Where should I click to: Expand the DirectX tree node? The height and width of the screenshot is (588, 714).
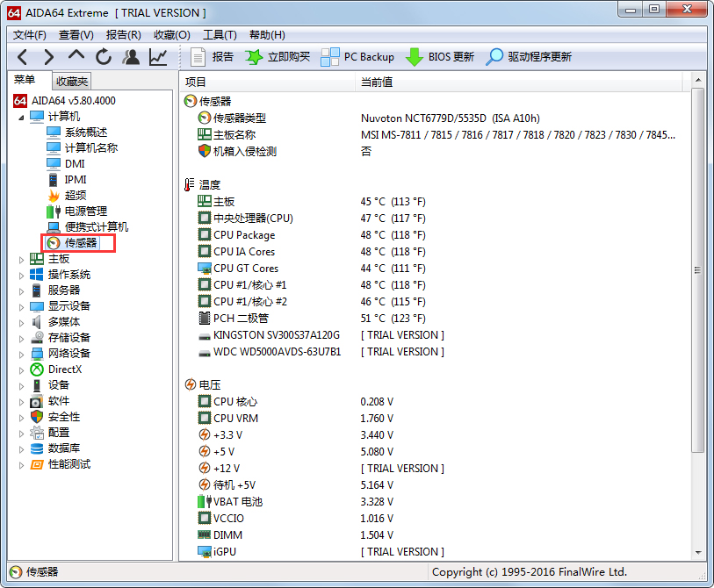pyautogui.click(x=21, y=370)
